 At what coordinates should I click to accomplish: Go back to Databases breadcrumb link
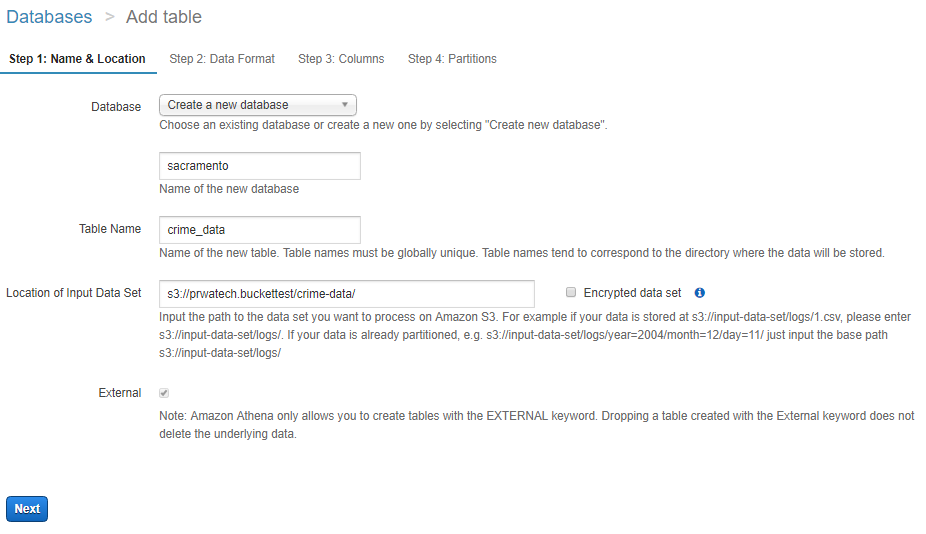49,17
